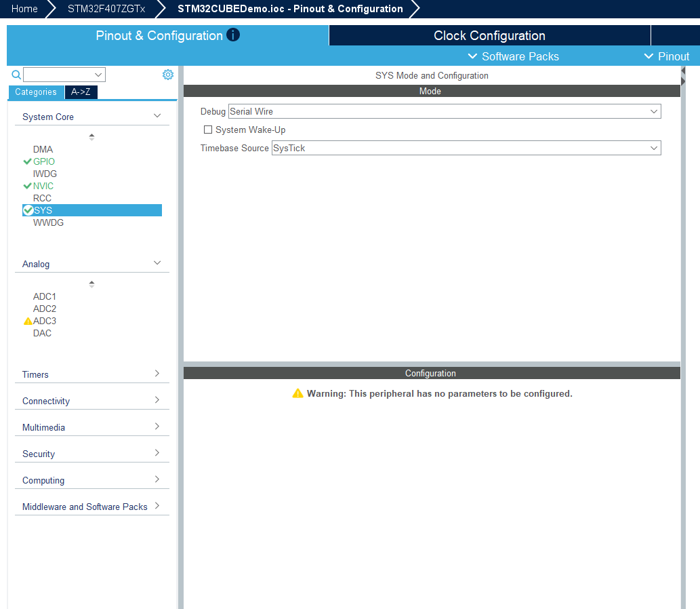Viewport: 700px width, 609px height.
Task: Open the Debug dropdown showing Serial Wire
Action: click(x=445, y=111)
